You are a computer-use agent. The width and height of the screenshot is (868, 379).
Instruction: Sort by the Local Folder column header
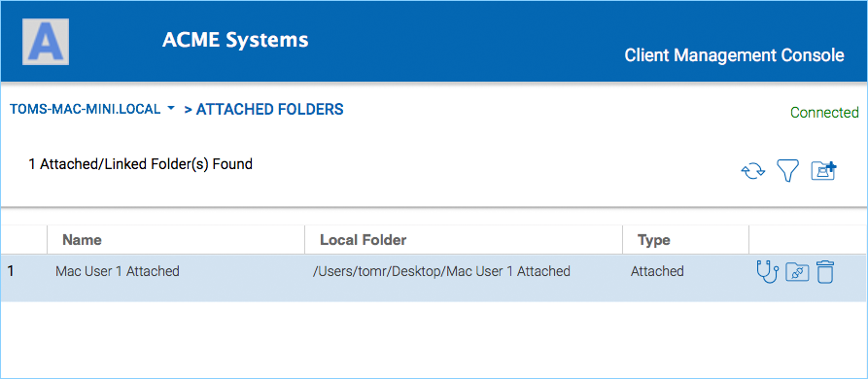(364, 240)
